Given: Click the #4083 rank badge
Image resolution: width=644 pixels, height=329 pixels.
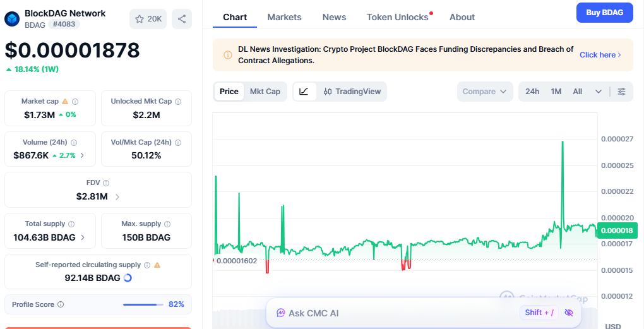Looking at the screenshot, I should [x=64, y=24].
